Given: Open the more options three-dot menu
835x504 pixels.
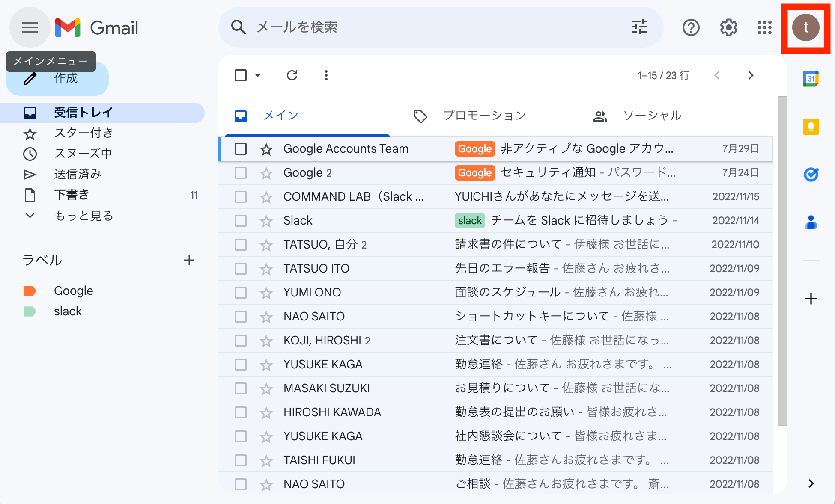Looking at the screenshot, I should 326,75.
